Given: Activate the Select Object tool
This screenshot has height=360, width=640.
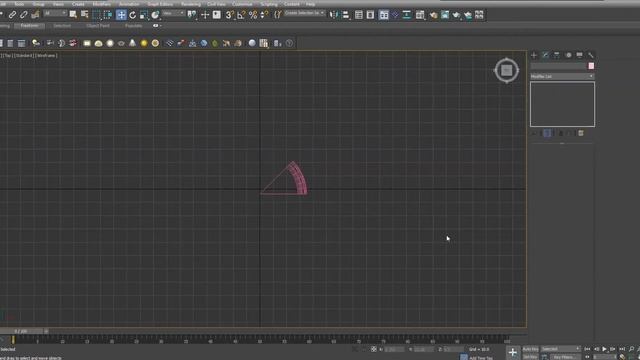Looking at the screenshot, I should pos(73,15).
